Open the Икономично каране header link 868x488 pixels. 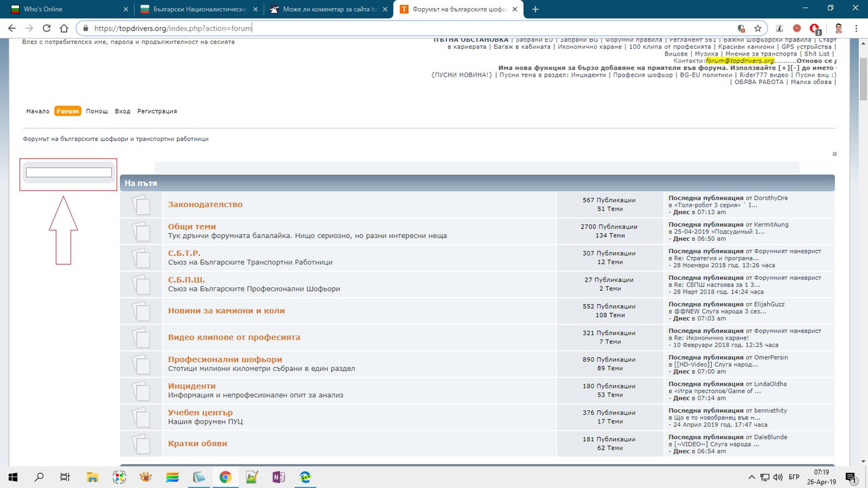click(x=591, y=47)
